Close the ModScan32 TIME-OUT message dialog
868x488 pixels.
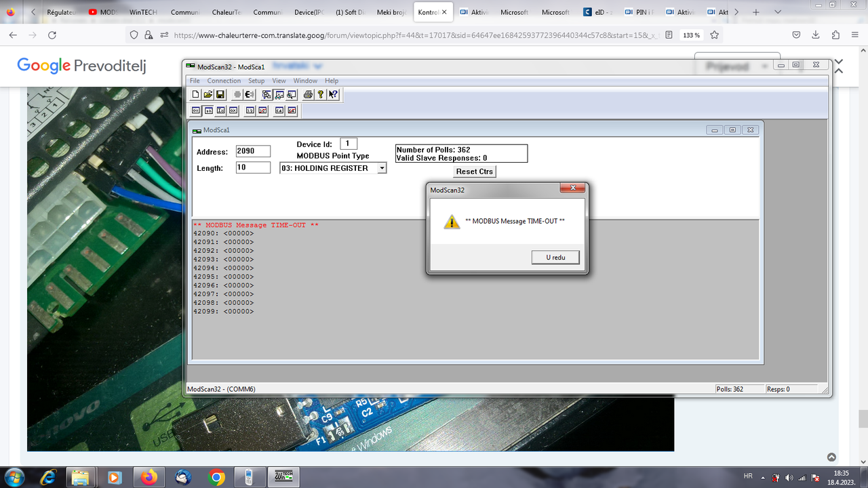point(573,188)
